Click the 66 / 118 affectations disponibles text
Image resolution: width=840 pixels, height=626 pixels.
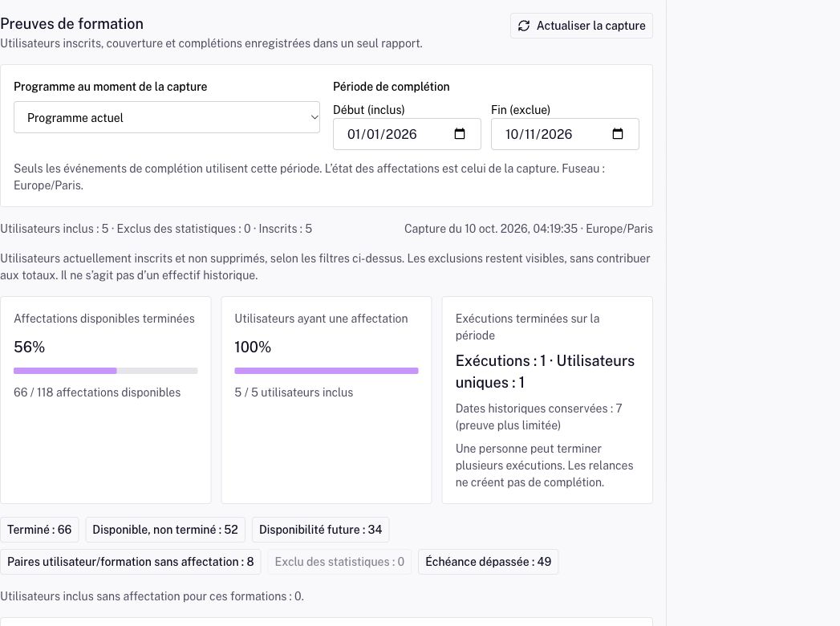click(x=97, y=392)
